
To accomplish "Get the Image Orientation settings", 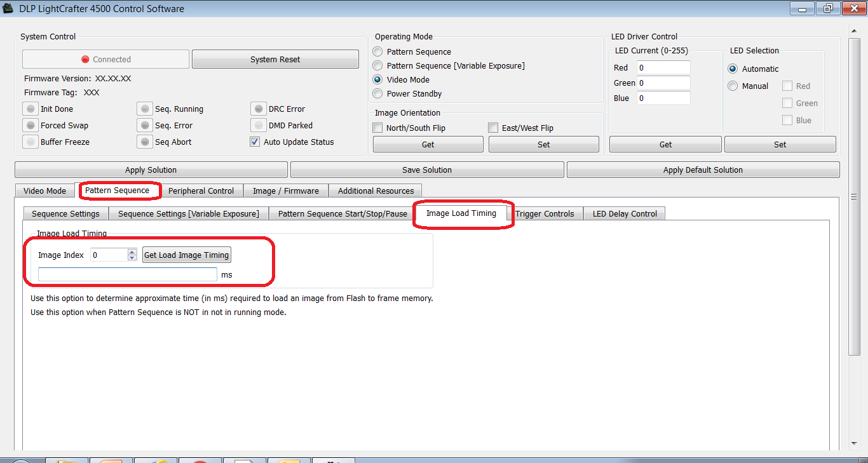I will point(428,144).
